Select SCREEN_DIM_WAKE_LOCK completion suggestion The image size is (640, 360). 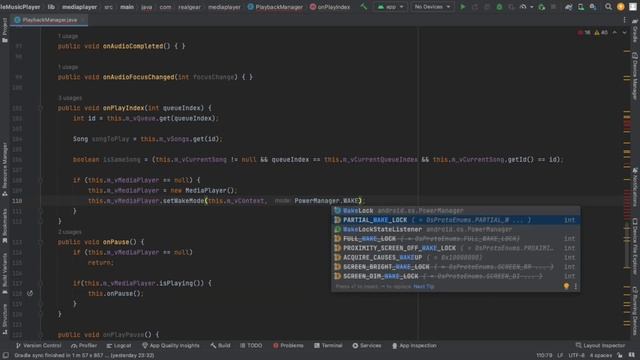tap(456, 276)
